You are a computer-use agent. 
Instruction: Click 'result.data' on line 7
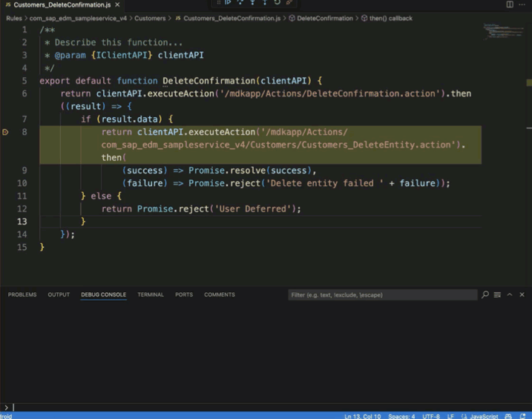click(130, 119)
